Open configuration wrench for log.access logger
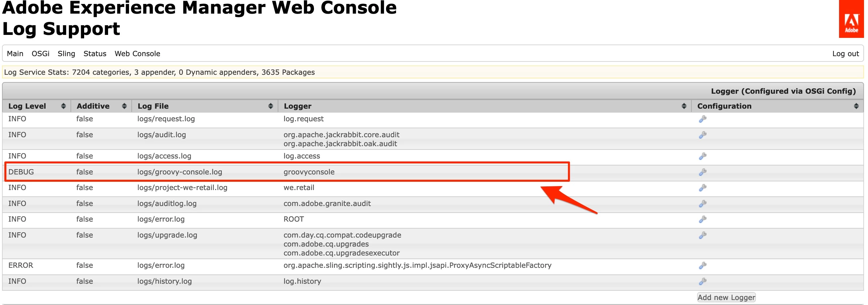 point(703,156)
